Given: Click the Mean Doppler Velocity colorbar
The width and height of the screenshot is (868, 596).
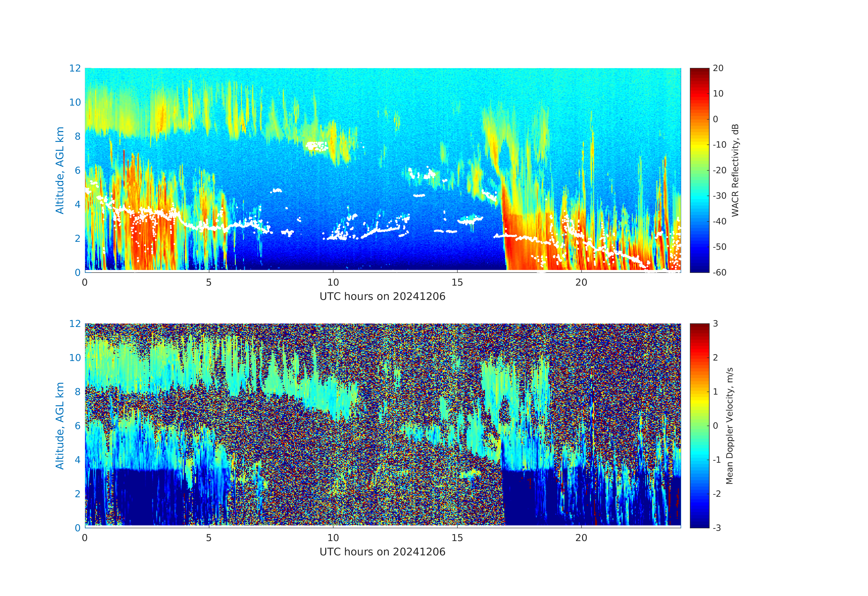Looking at the screenshot, I should (x=699, y=425).
